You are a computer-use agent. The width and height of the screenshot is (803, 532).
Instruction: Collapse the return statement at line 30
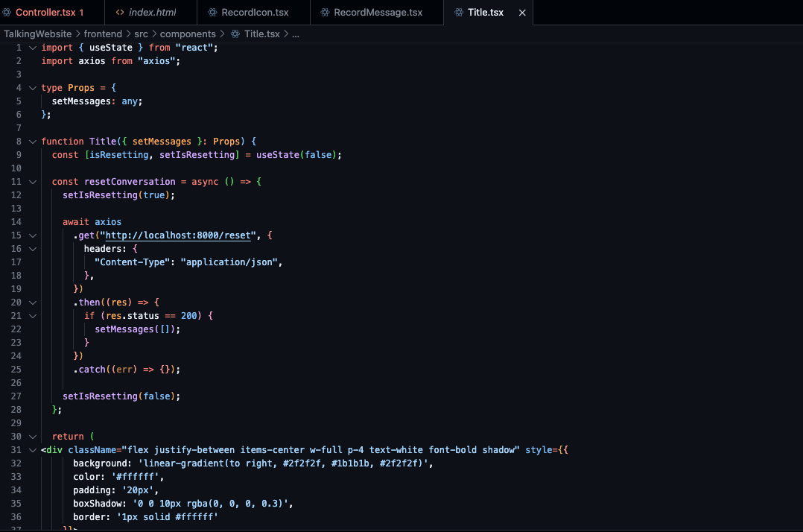(32, 437)
